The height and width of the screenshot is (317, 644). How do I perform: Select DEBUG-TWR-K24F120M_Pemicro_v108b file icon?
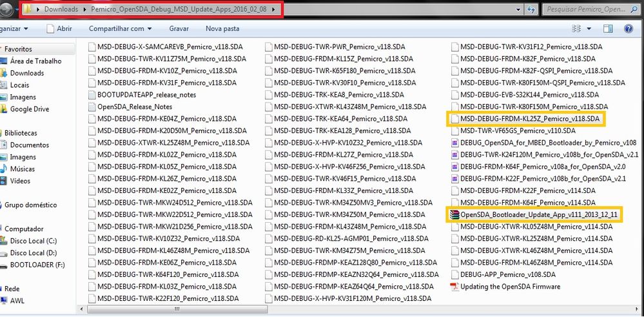[454, 154]
